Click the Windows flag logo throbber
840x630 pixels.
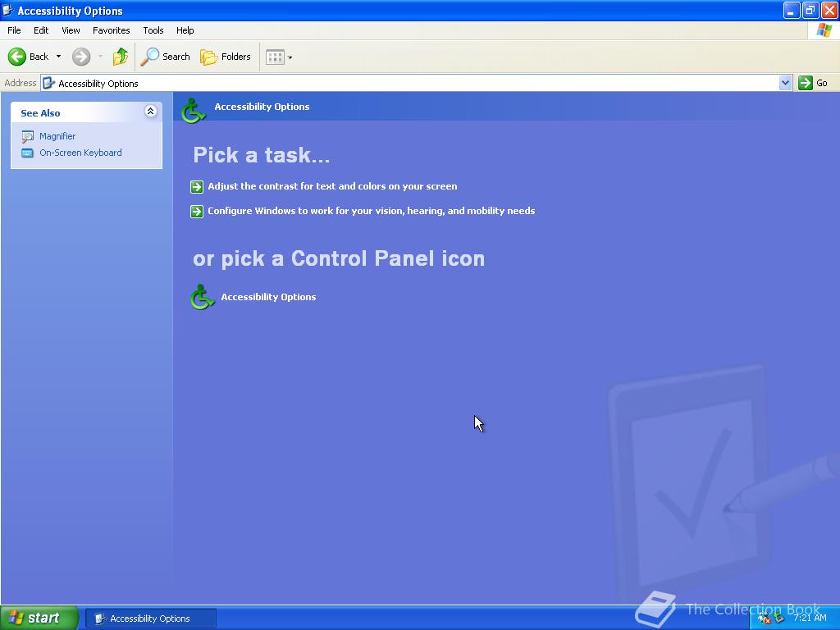pos(824,30)
